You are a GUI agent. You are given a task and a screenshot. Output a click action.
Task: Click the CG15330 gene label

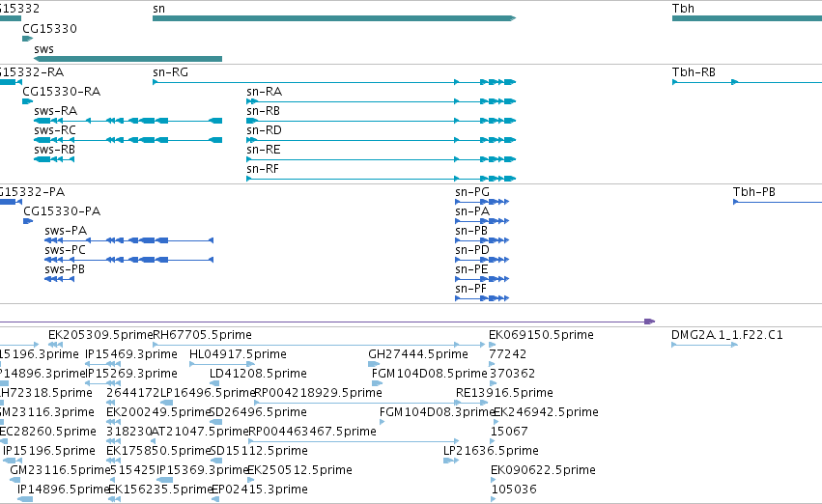(x=49, y=29)
